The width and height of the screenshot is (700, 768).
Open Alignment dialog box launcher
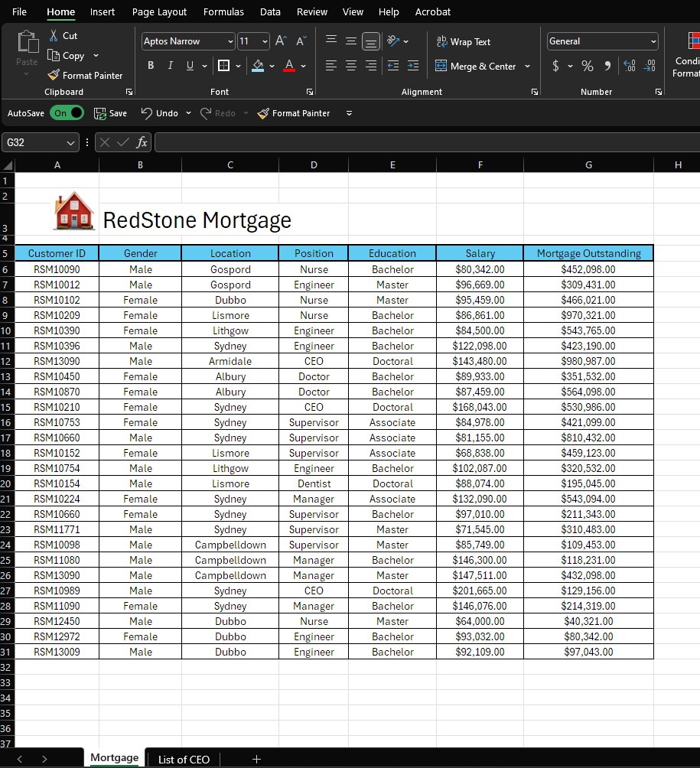tap(535, 92)
